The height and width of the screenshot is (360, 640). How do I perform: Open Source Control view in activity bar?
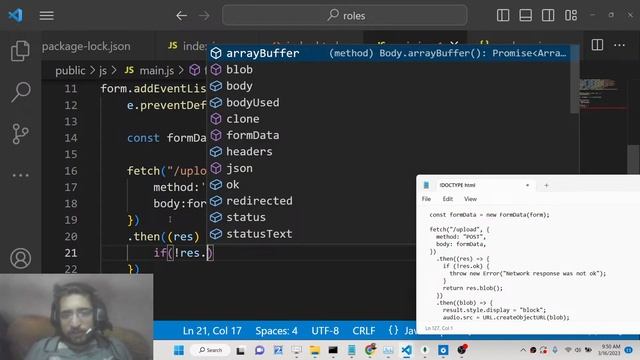click(x=20, y=133)
